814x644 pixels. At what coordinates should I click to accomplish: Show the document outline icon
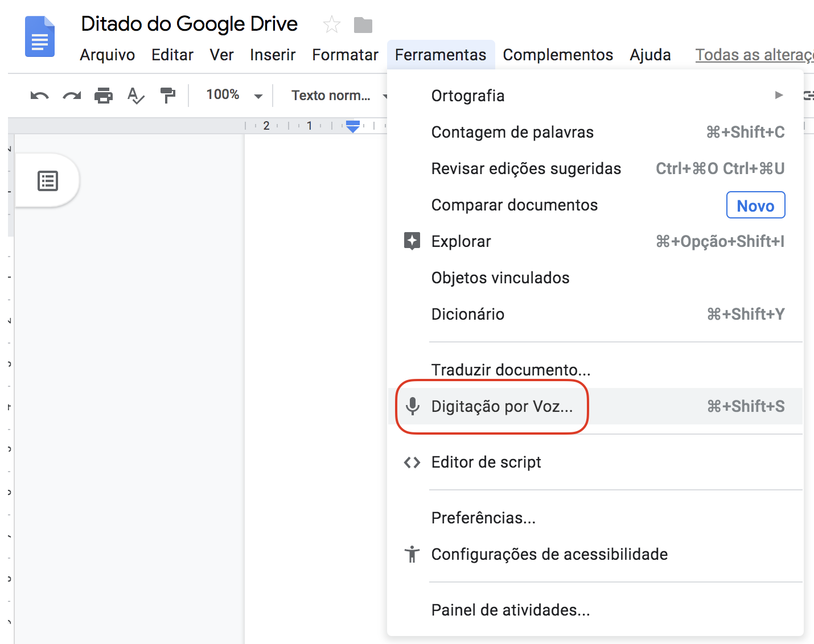pos(48,181)
